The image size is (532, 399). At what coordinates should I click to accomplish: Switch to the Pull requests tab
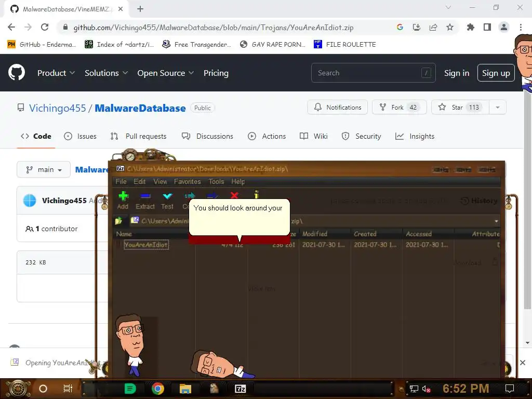138,136
